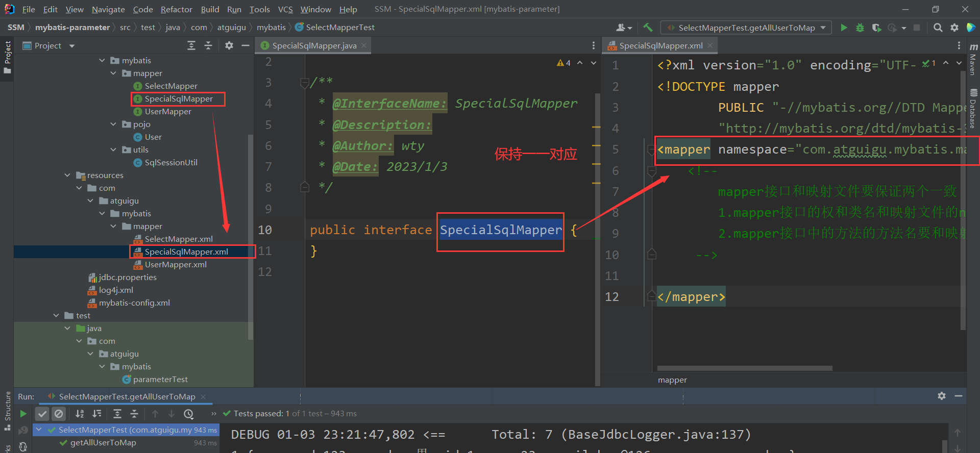Toggle show passed tests checkmark
Screen dimensions: 980x453
tap(42, 414)
